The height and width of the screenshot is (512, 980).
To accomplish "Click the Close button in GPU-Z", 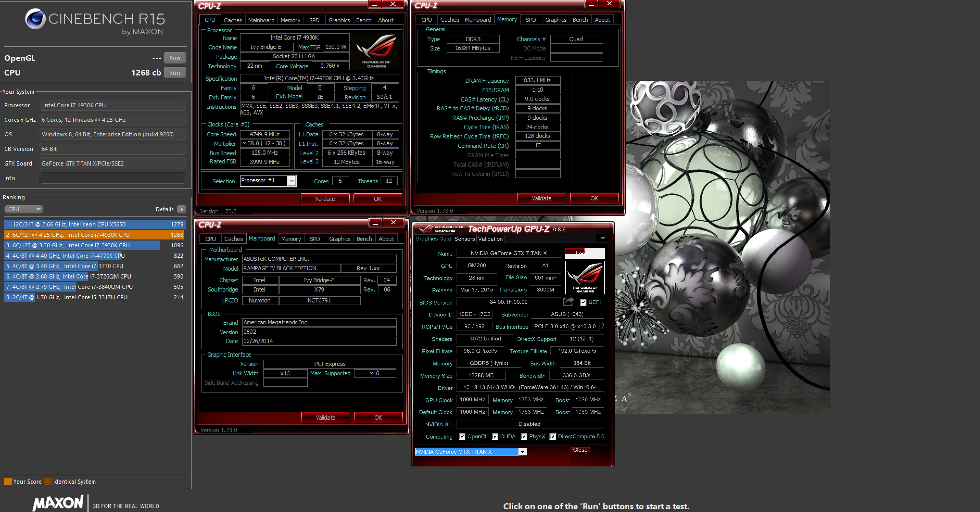I will (580, 450).
